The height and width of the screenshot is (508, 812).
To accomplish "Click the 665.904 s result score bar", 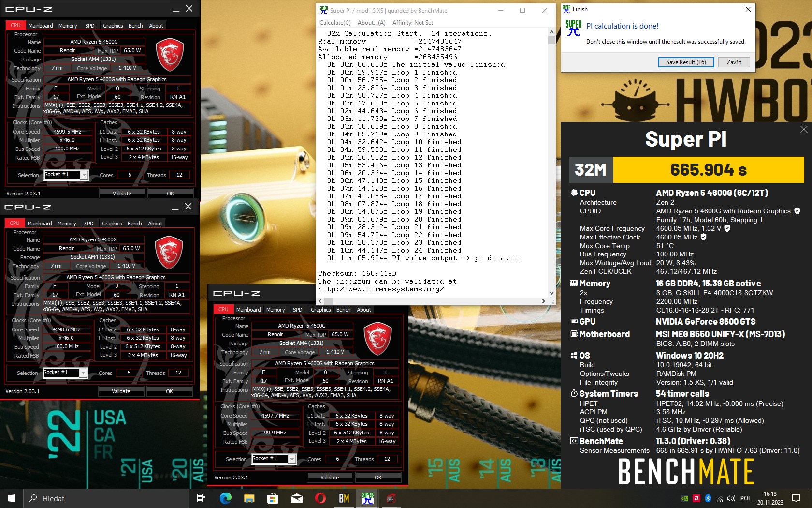I will pyautogui.click(x=709, y=170).
